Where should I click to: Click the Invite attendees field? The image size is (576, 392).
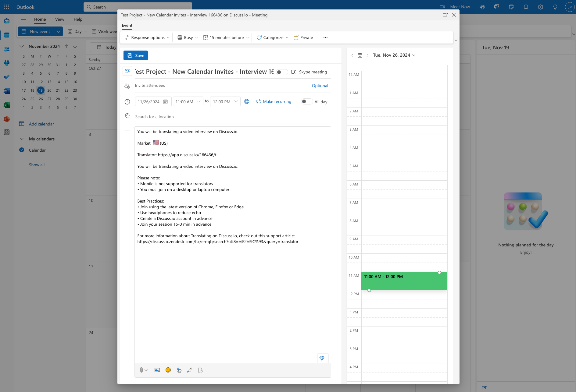point(222,86)
